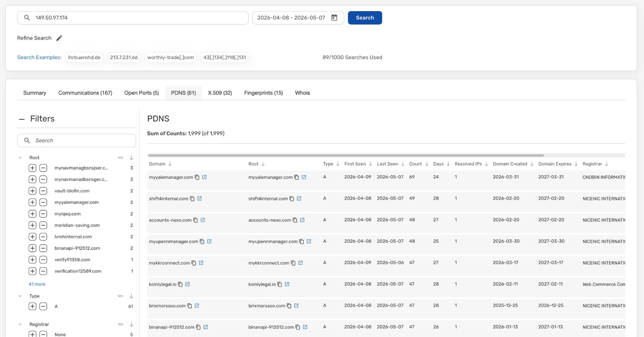Viewport: 644px width, 337px height.
Task: Include myiqeq.com in filters
Action: (32, 214)
